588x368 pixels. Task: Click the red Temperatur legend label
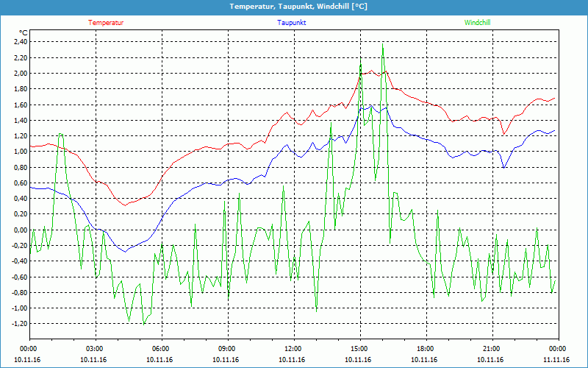click(106, 23)
